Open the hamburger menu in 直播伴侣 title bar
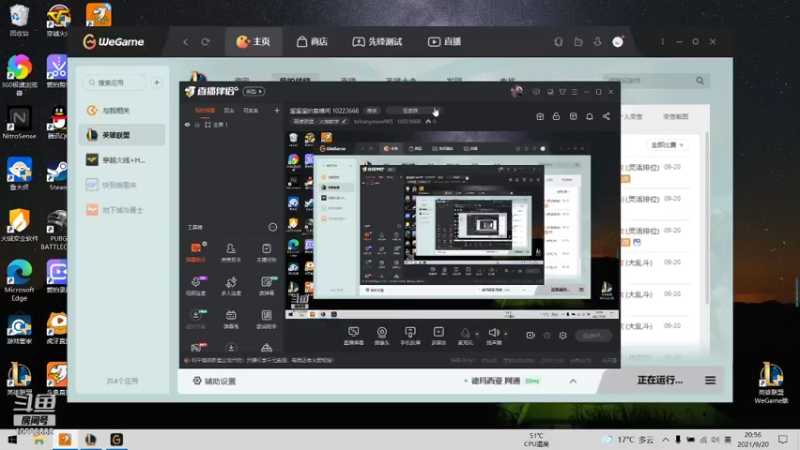This screenshot has height=450, width=800. pyautogui.click(x=574, y=92)
